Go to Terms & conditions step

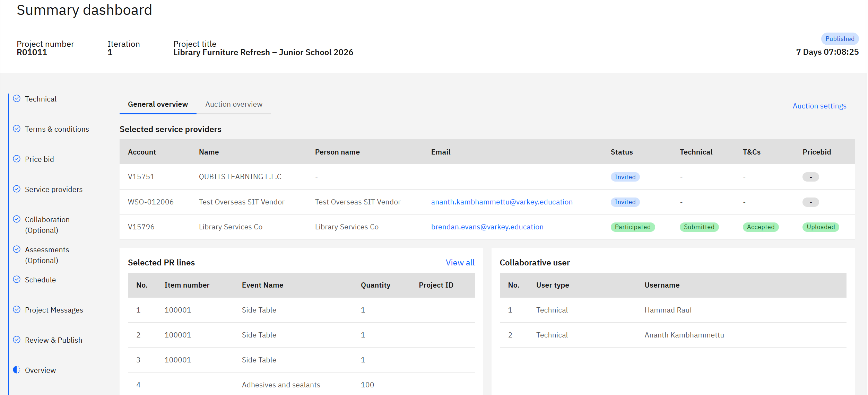tap(57, 129)
